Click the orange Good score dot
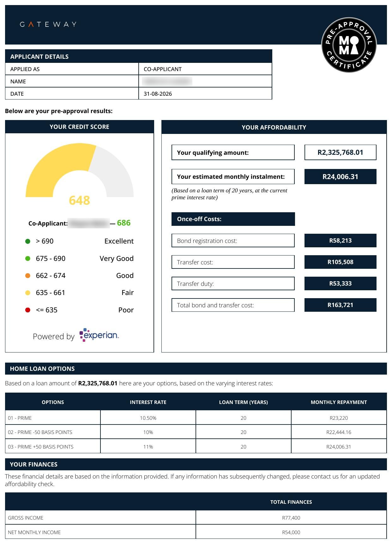Viewport: 392px width, 554px height. tap(28, 275)
